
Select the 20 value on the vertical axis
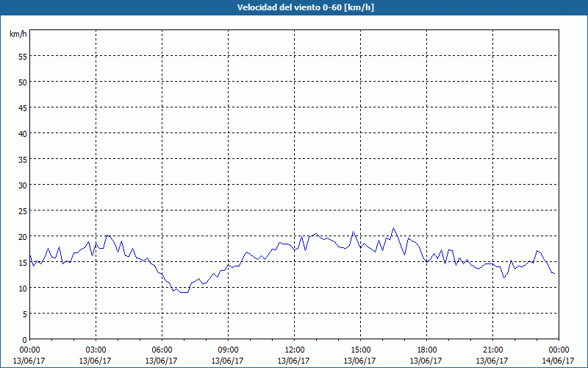pos(23,236)
